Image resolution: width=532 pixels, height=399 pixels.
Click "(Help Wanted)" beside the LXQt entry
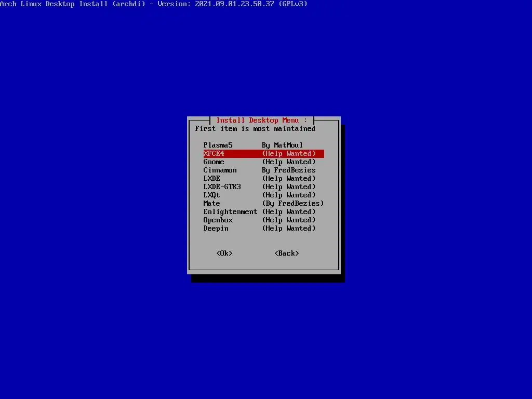tap(289, 195)
